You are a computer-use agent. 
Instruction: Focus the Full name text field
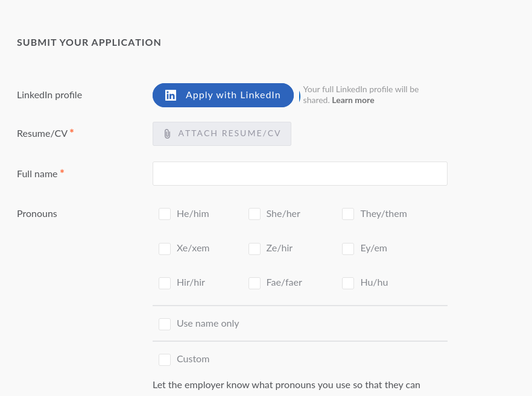point(300,174)
